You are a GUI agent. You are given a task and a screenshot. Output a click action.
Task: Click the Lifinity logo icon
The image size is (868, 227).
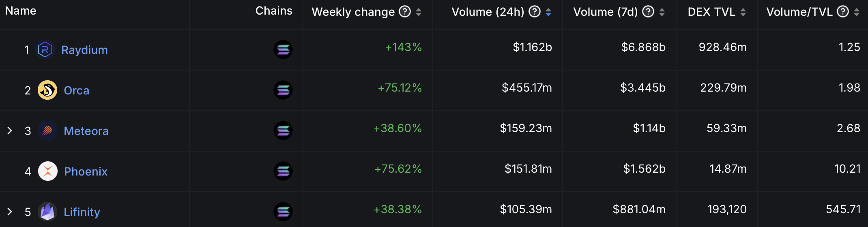pos(47,212)
